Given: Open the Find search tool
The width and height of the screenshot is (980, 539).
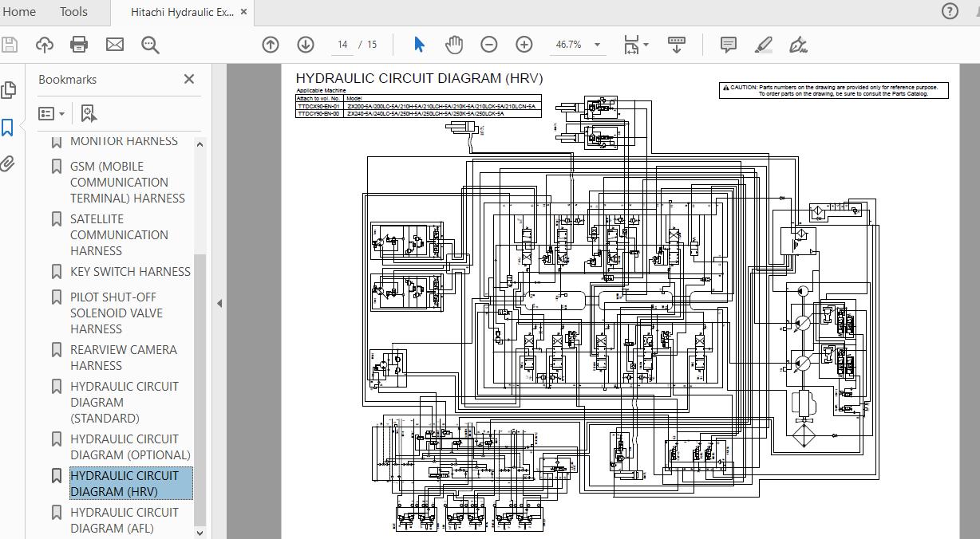Looking at the screenshot, I should pyautogui.click(x=151, y=45).
